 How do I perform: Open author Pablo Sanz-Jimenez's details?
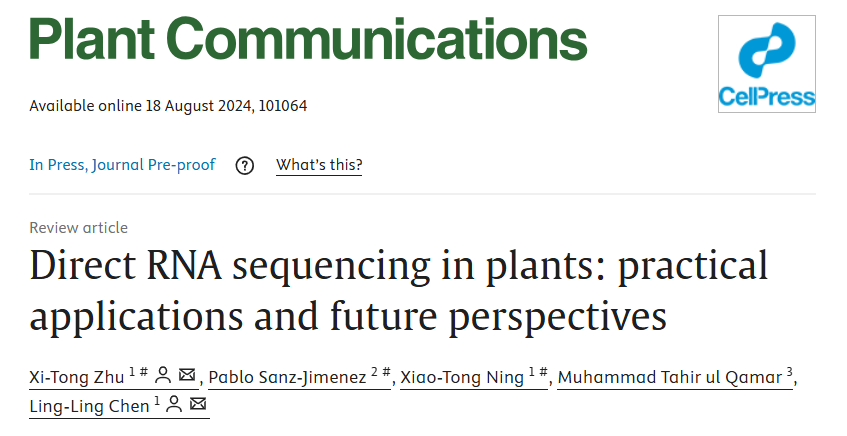point(287,377)
